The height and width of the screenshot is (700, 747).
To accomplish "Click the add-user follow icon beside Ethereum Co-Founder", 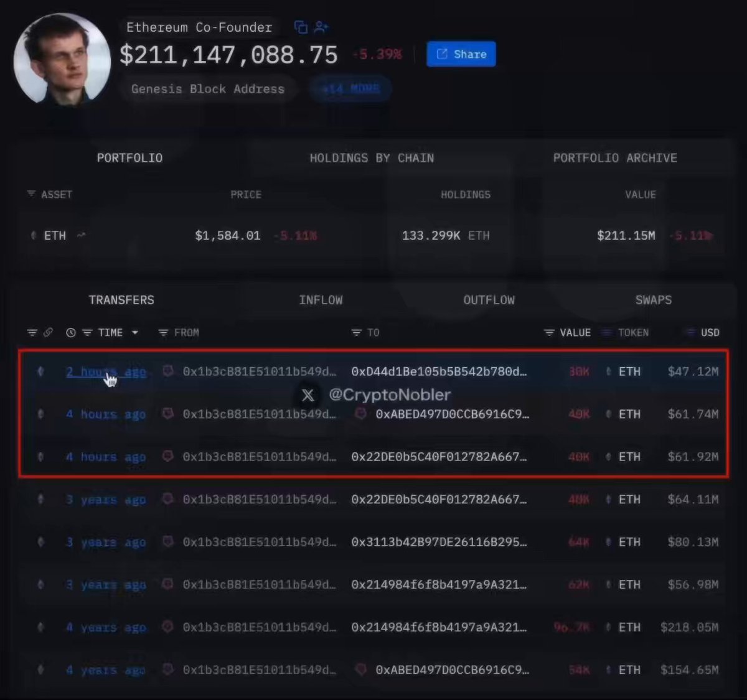I will click(x=321, y=27).
